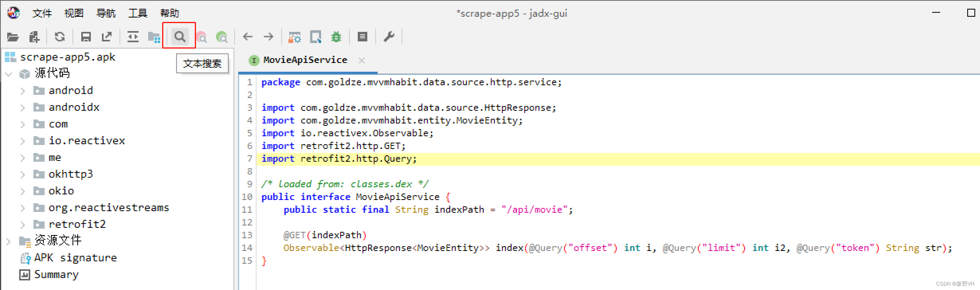Open the 帮助 menu
Screen dimensions: 980x290
click(169, 13)
